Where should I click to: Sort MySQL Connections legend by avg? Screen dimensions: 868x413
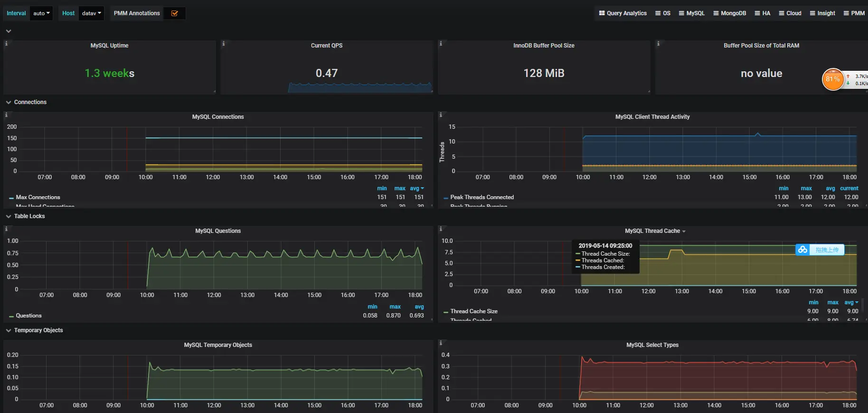[416, 189]
